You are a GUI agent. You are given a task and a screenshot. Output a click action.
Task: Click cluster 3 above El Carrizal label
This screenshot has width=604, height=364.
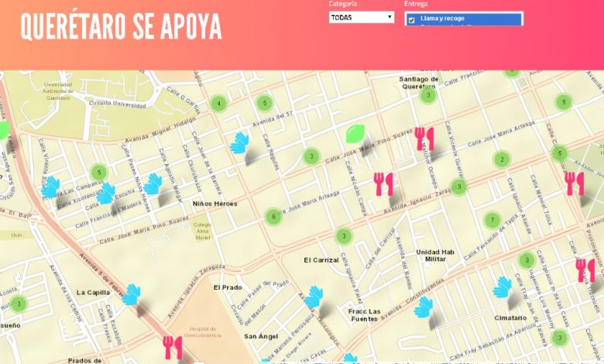(344, 236)
